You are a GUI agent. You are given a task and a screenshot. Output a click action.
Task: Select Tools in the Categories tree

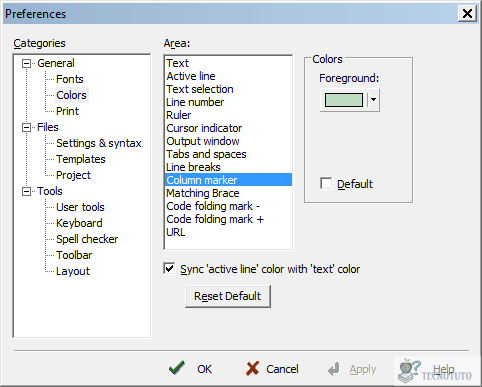tap(50, 191)
